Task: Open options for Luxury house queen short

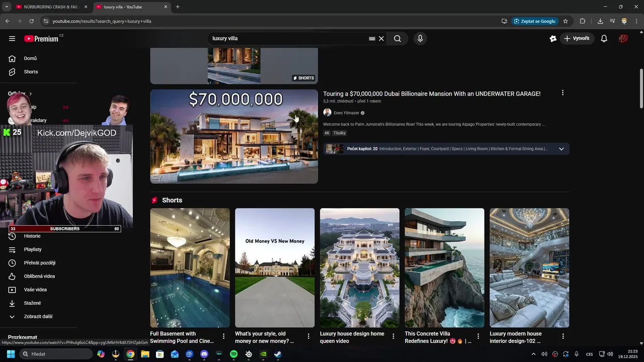Action: 393,336
